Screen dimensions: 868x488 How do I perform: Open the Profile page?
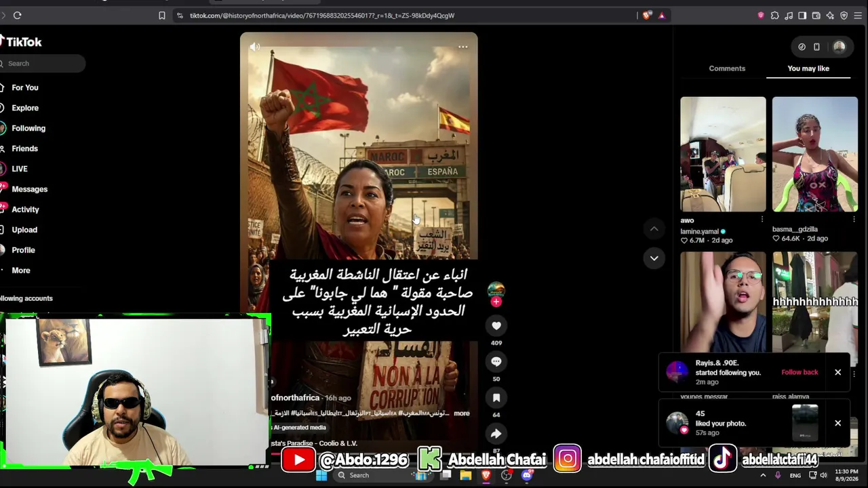tap(23, 250)
